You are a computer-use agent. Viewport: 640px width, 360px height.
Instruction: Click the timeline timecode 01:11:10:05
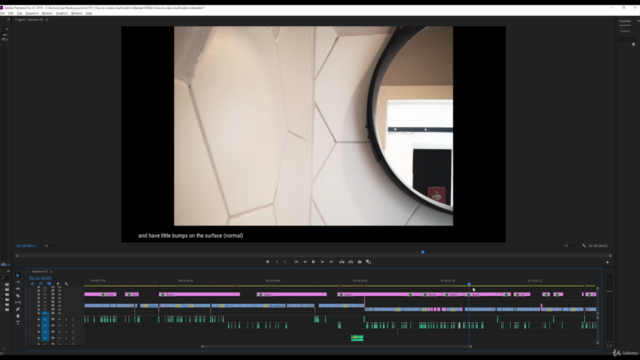40,278
